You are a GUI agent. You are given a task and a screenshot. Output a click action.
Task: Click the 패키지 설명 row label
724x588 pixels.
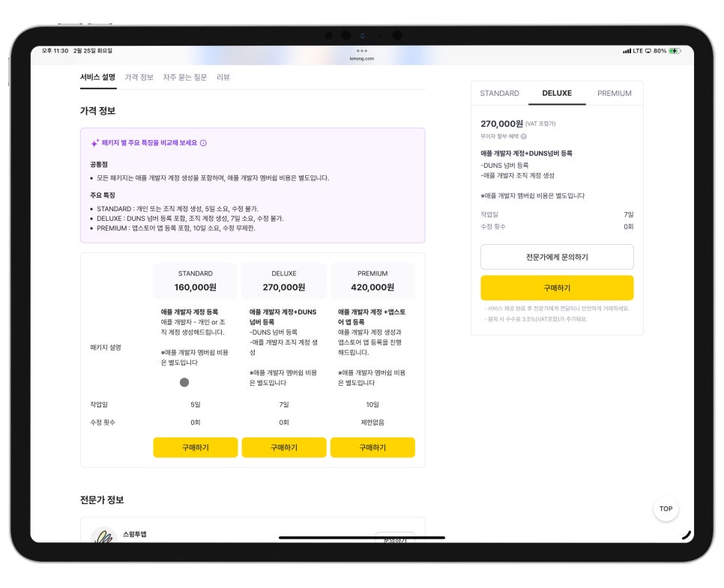pos(106,347)
